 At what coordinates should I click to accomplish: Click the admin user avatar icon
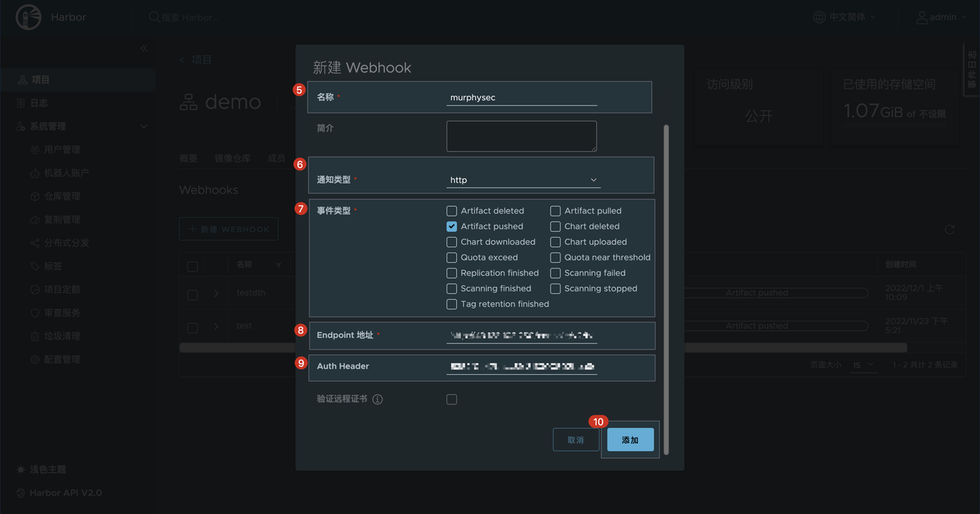[923, 17]
